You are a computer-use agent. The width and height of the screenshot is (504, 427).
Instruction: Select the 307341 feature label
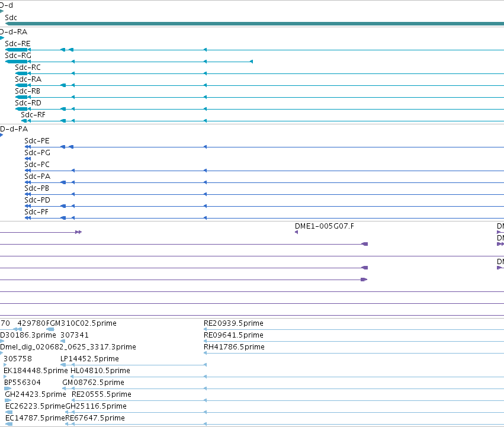(75, 335)
